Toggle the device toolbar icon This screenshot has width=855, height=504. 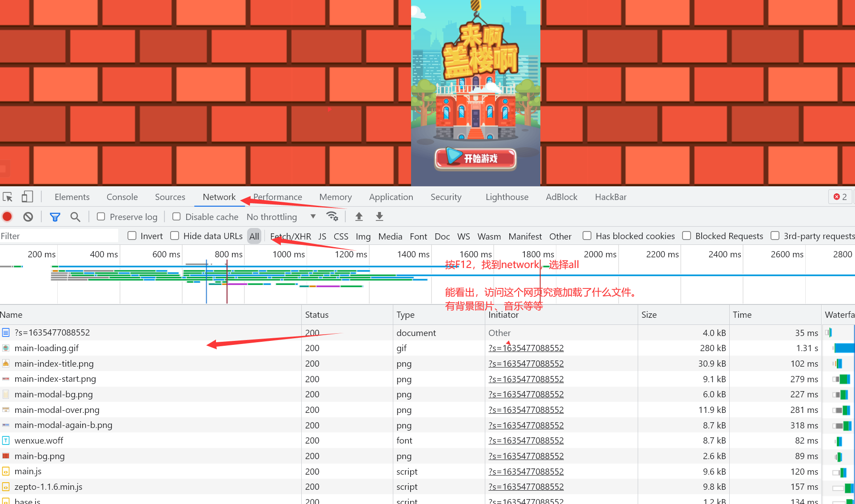27,197
